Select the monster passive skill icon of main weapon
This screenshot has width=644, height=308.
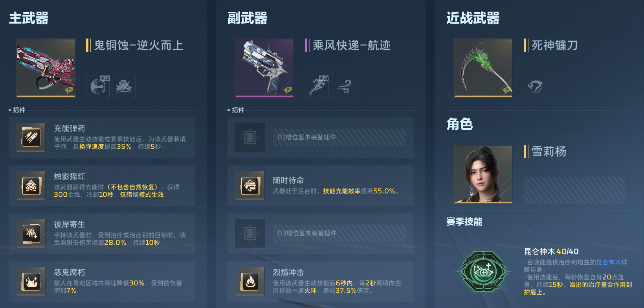(124, 87)
